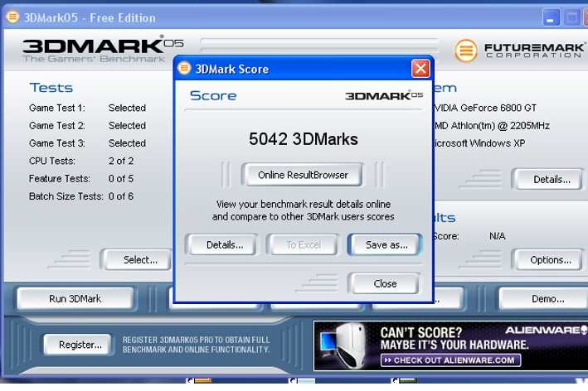Viewport: 588px width, 391px height.
Task: Click the '5042 3DMarks' score text
Action: point(303,139)
